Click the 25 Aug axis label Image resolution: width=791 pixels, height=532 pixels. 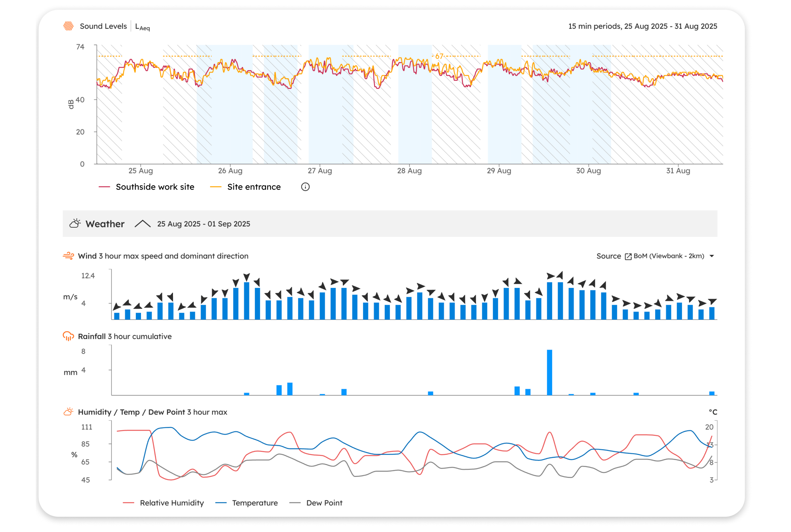(x=141, y=171)
